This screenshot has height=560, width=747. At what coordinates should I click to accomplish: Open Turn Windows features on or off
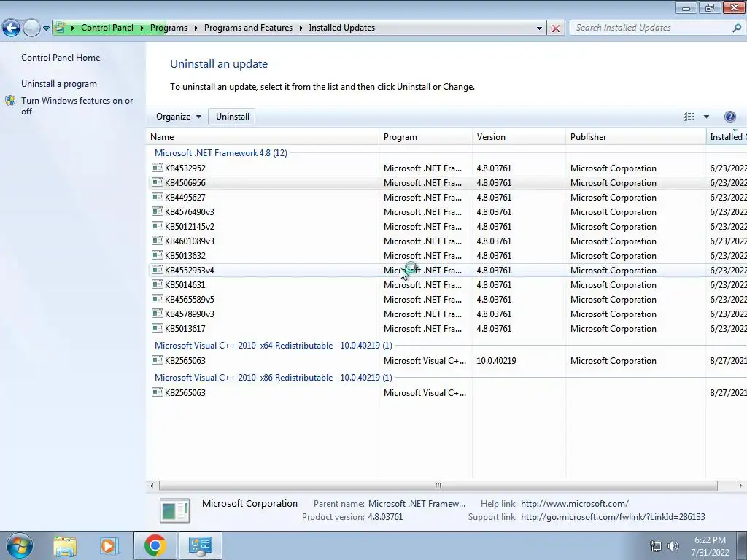tap(77, 106)
